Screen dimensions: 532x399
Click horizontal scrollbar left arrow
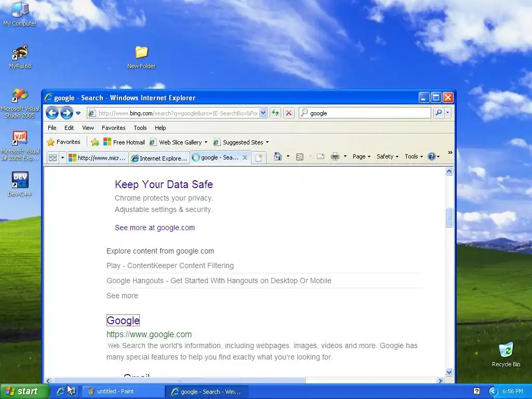point(48,381)
